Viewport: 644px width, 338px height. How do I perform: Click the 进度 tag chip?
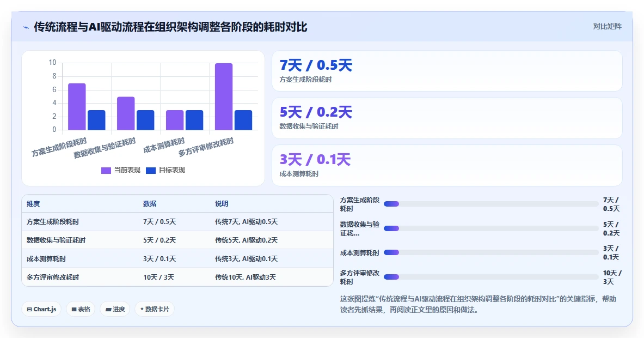point(115,309)
